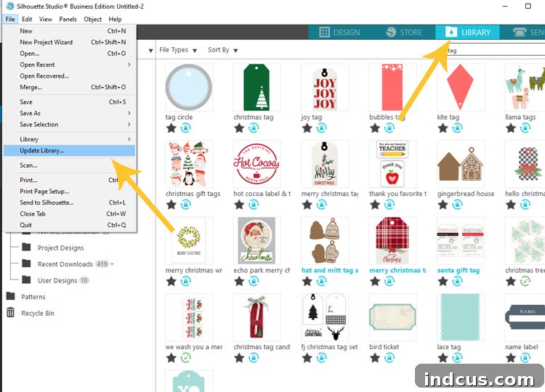This screenshot has height=392, width=545.
Task: Open the Patterns folder
Action: (x=26, y=296)
